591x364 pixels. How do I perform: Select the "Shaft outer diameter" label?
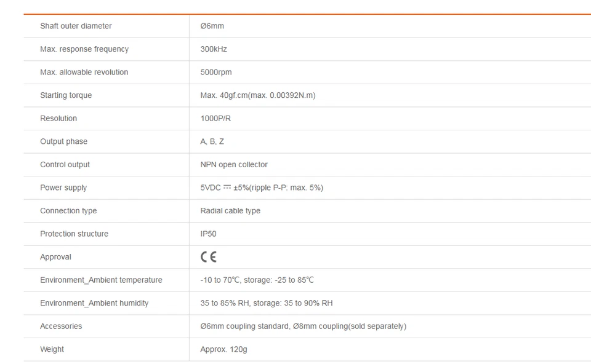76,26
